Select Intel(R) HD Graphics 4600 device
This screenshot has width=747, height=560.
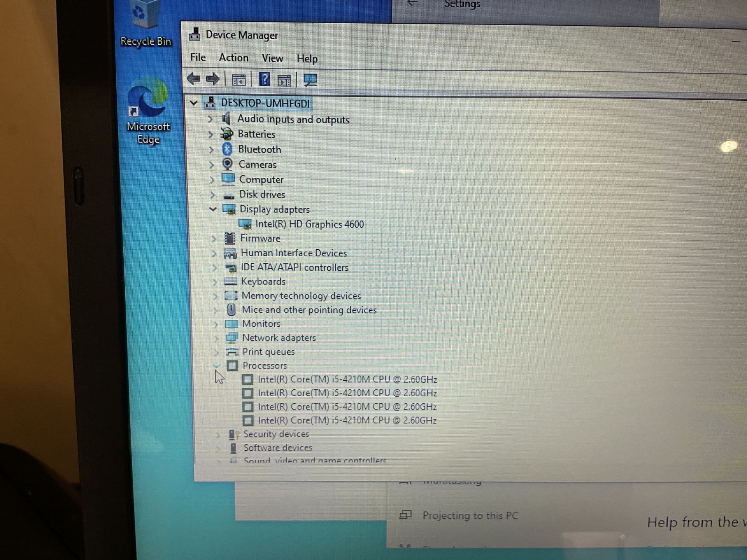click(x=310, y=224)
